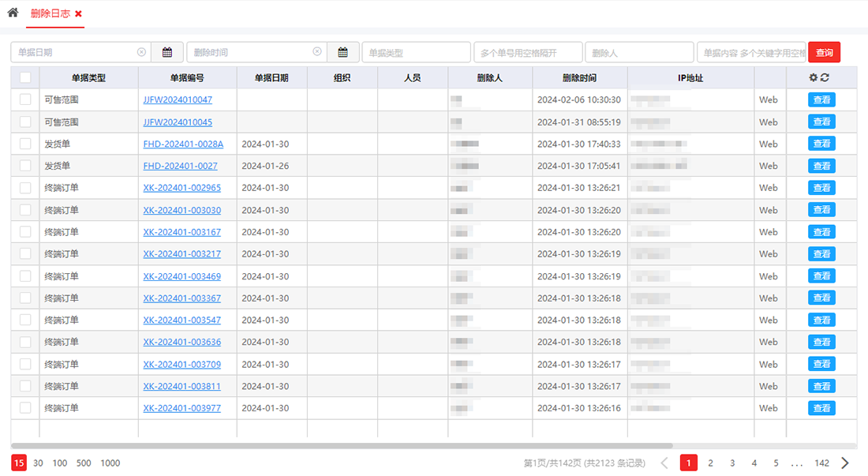This screenshot has height=476, width=868.
Task: Open the 单据类型 dropdown field
Action: pyautogui.click(x=417, y=53)
